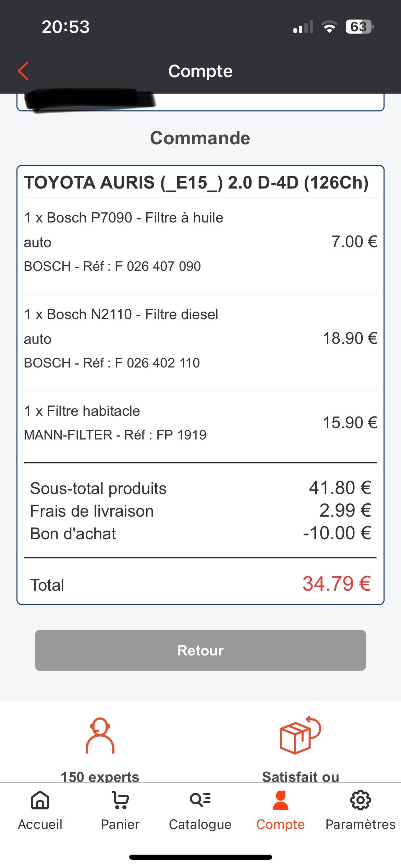Open the Panier cart icon
Screen dimensions: 401x868
(120, 801)
